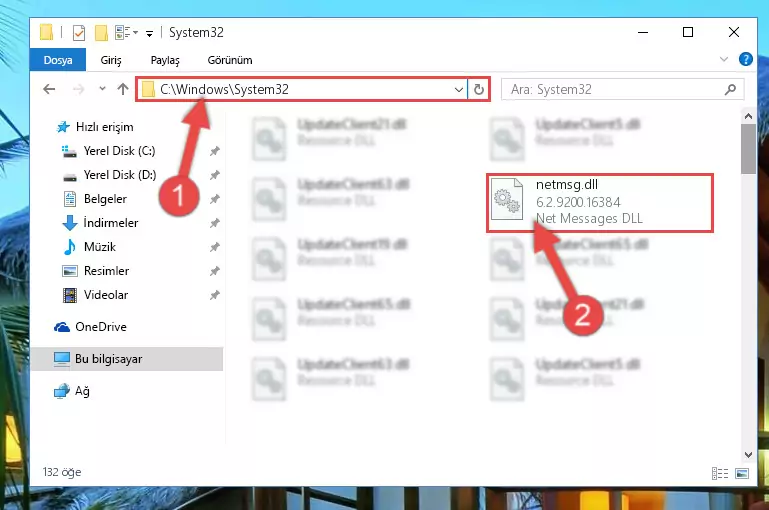Click pin icon next to Belgeler
The image size is (769, 510).
coord(214,199)
